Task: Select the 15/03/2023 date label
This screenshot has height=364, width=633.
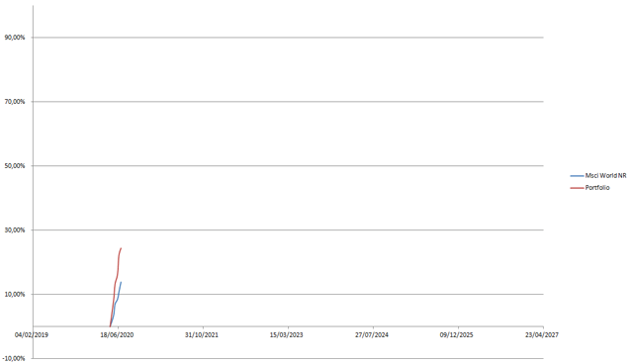Action: click(287, 335)
